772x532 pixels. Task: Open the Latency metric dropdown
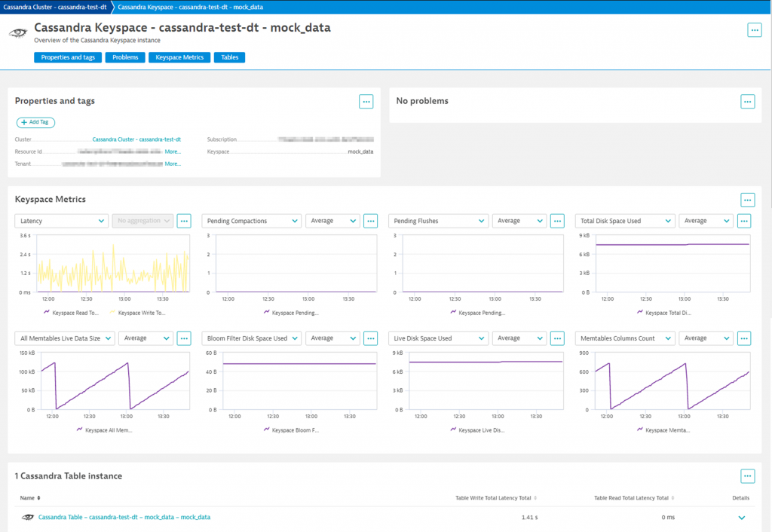pos(61,220)
